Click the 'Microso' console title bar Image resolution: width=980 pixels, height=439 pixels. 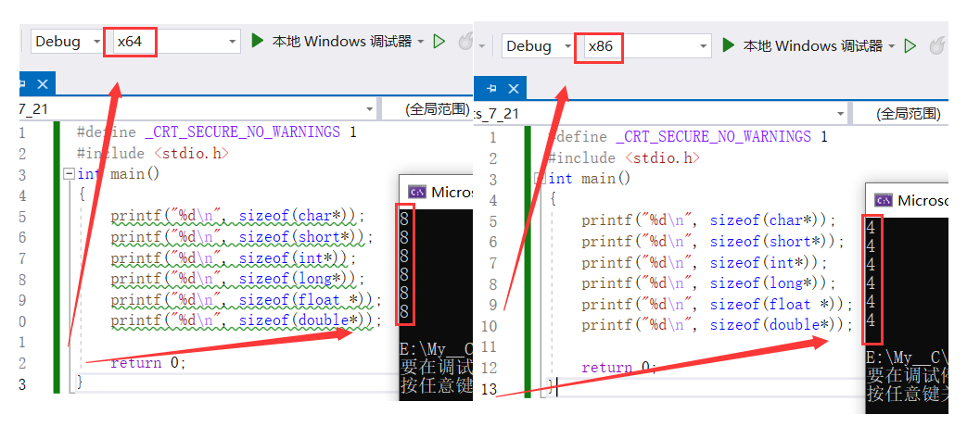tap(907, 200)
